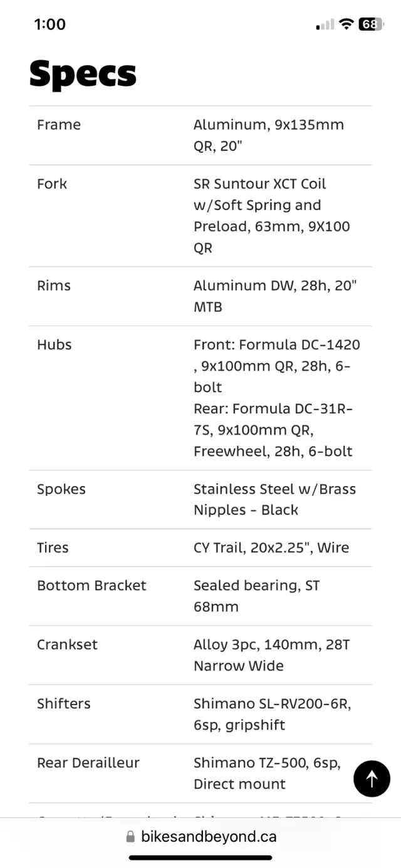Tap the battery indicator in status bar
The image size is (401, 868).
click(370, 24)
